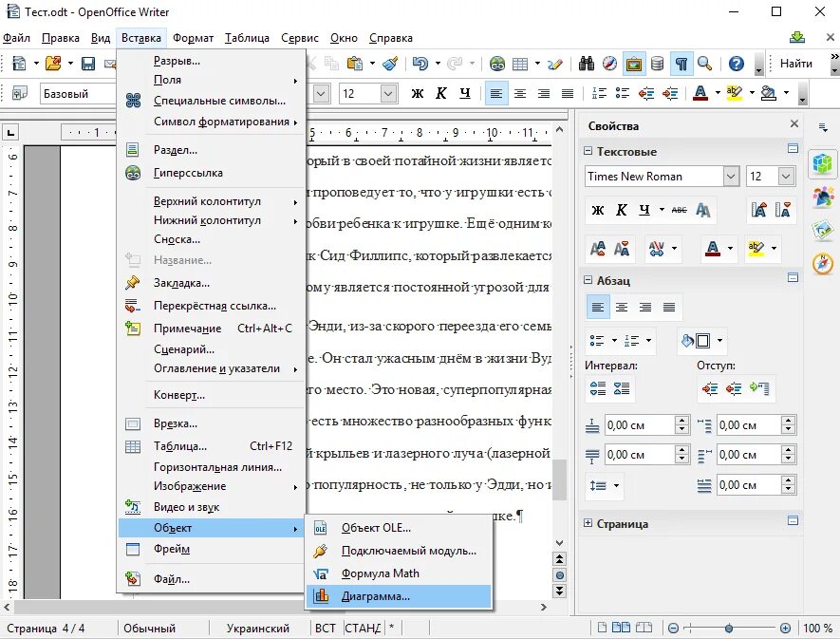The image size is (840, 639).
Task: Toggle bullets list icon in formatting toolbar
Action: point(622,93)
